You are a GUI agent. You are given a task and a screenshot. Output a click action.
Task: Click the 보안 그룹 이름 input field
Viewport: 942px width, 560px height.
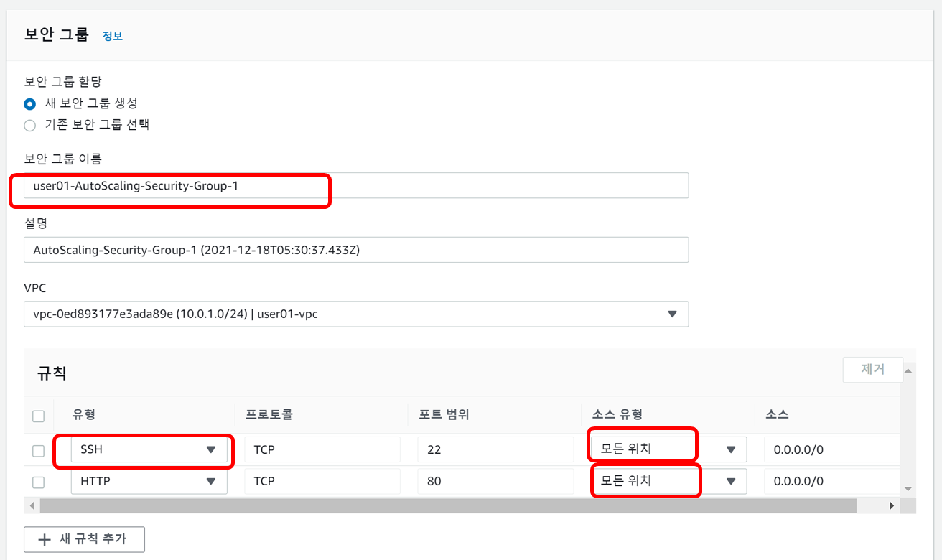click(356, 185)
